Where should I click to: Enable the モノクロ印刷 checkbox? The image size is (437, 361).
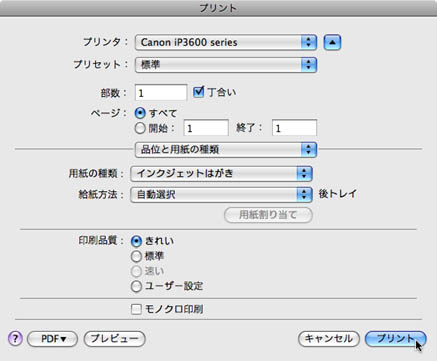(136, 309)
